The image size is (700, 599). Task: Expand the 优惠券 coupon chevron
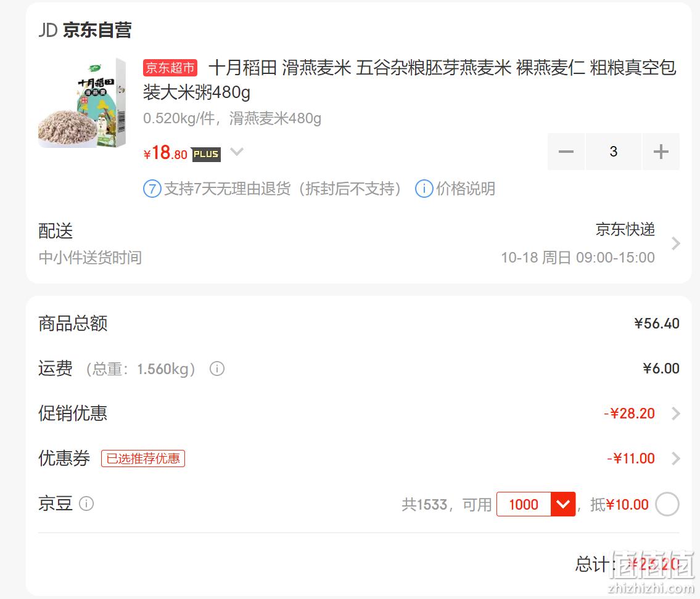675,458
